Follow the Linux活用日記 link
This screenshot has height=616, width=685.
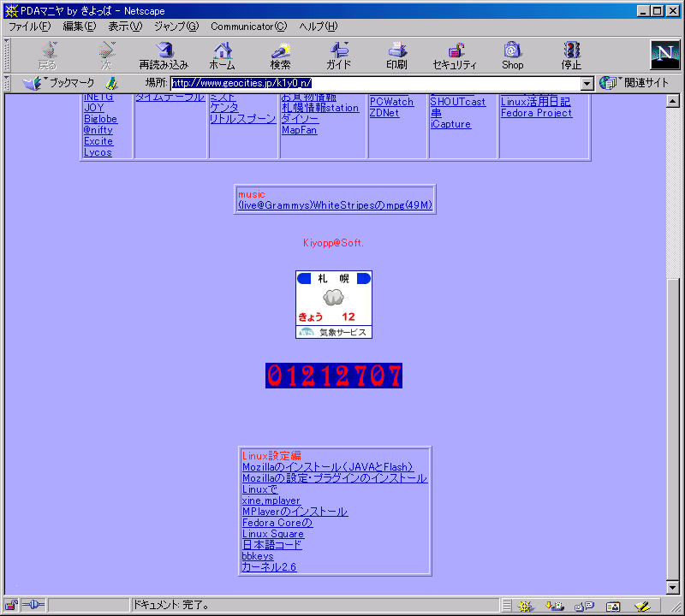pyautogui.click(x=536, y=102)
